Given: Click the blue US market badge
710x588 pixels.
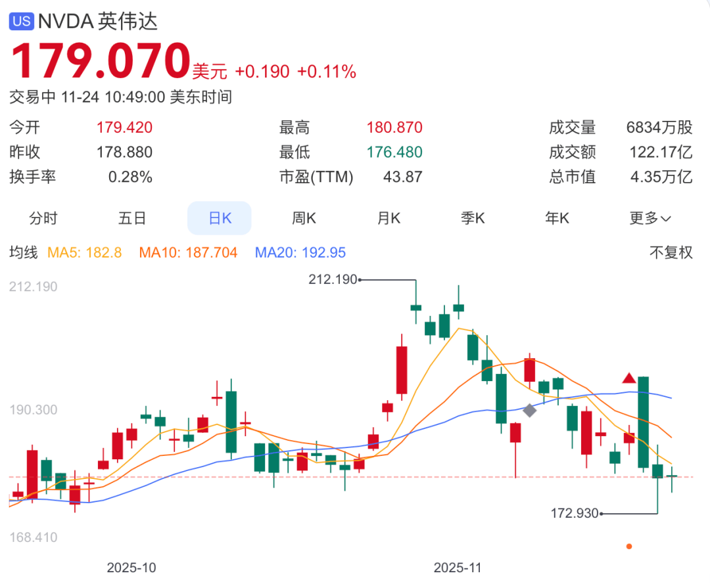Looking at the screenshot, I should 21,21.
